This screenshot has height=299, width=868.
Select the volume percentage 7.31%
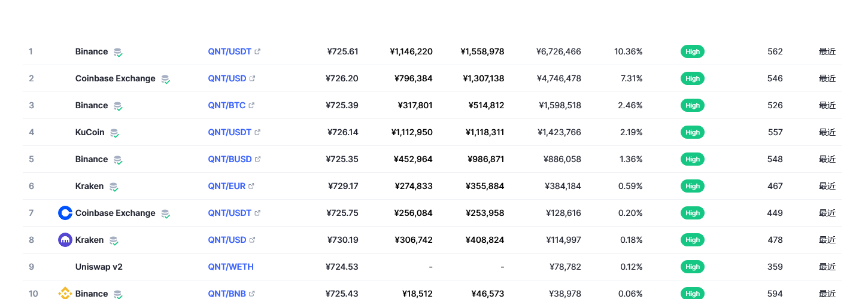(631, 78)
